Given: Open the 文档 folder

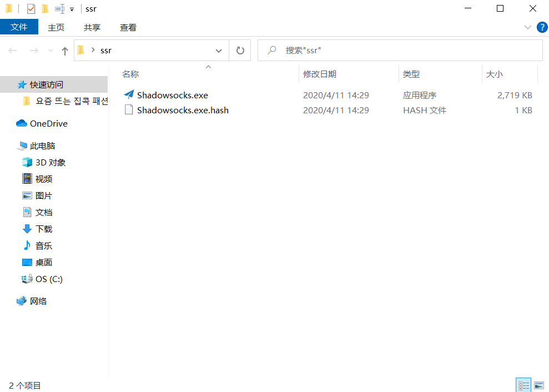Looking at the screenshot, I should click(44, 212).
